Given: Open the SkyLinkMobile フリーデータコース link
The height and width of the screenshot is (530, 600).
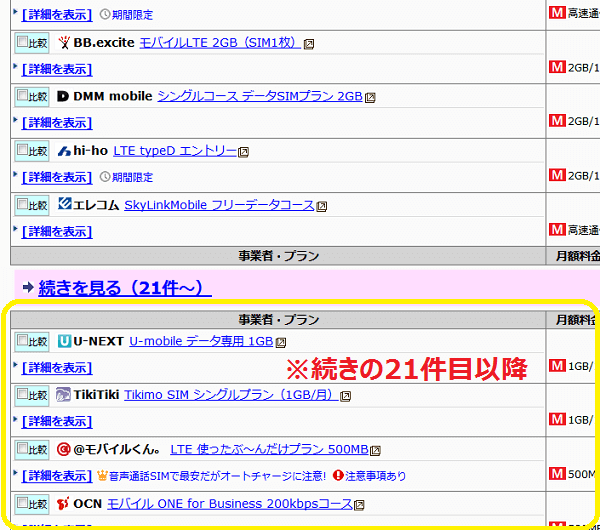Looking at the screenshot, I should 219,205.
